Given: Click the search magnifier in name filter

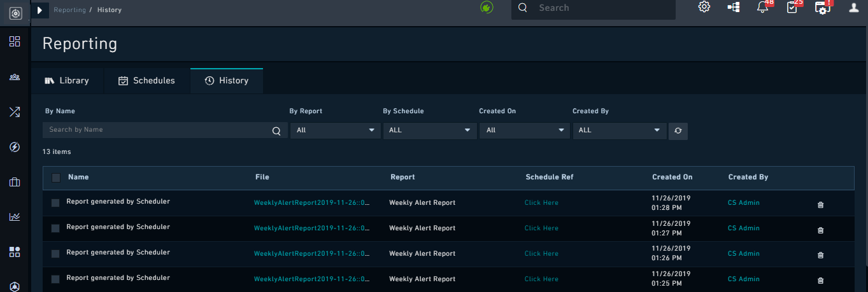Looking at the screenshot, I should point(276,131).
